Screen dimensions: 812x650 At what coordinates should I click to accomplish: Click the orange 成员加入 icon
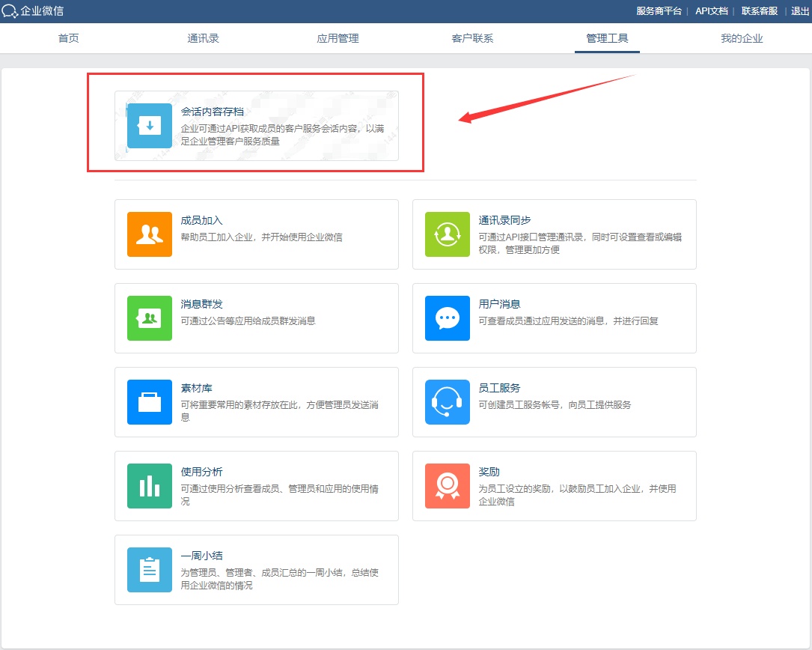150,234
